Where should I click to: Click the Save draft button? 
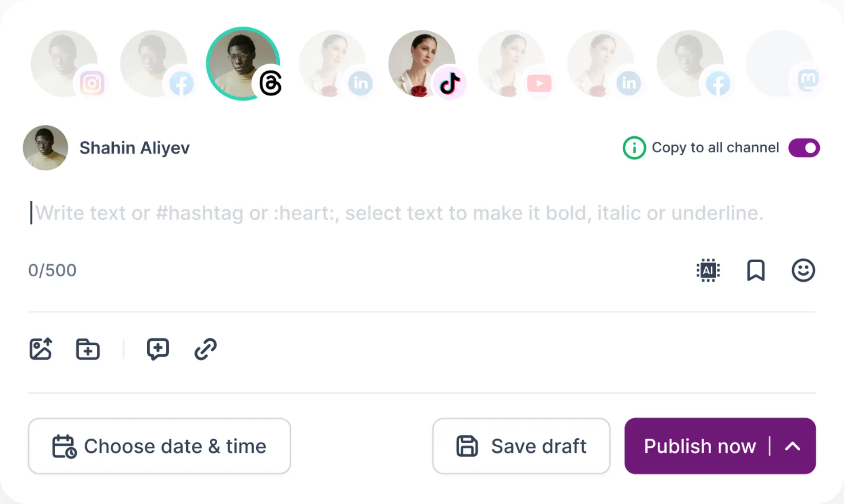(521, 446)
